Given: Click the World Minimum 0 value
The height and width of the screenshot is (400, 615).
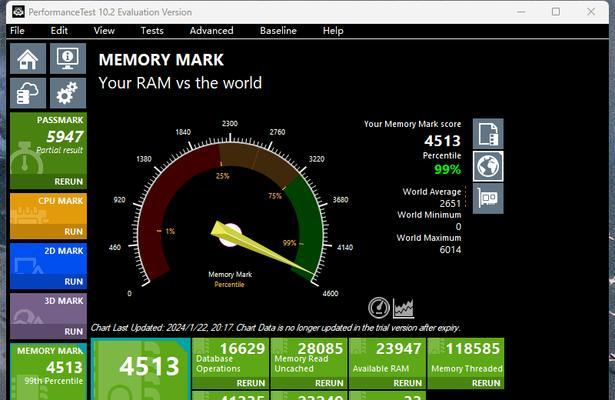Looking at the screenshot, I should click(x=458, y=227).
